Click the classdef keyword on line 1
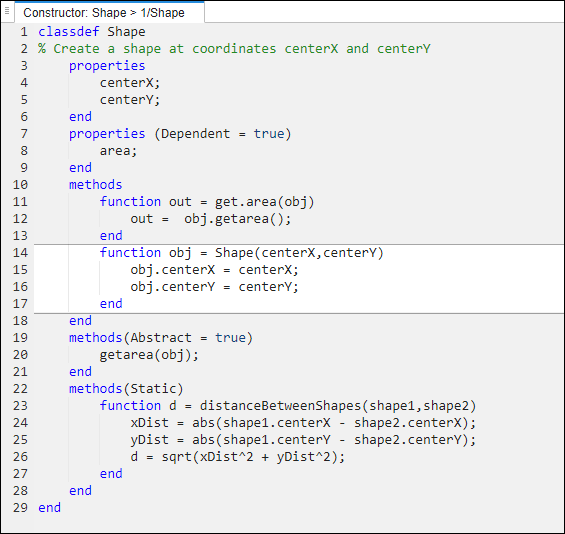This screenshot has width=565, height=534. coord(68,32)
